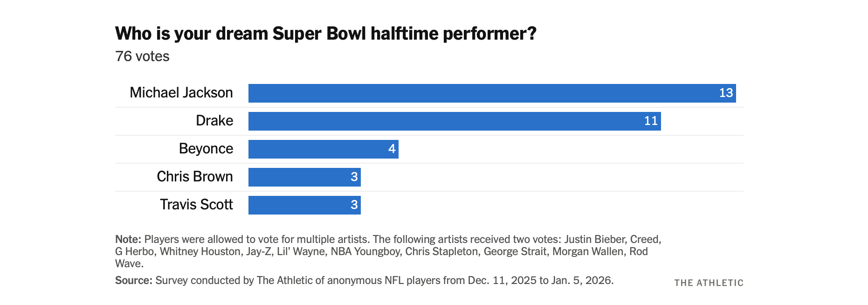
Task: Click the value 11 on Drake bar
Action: click(651, 121)
